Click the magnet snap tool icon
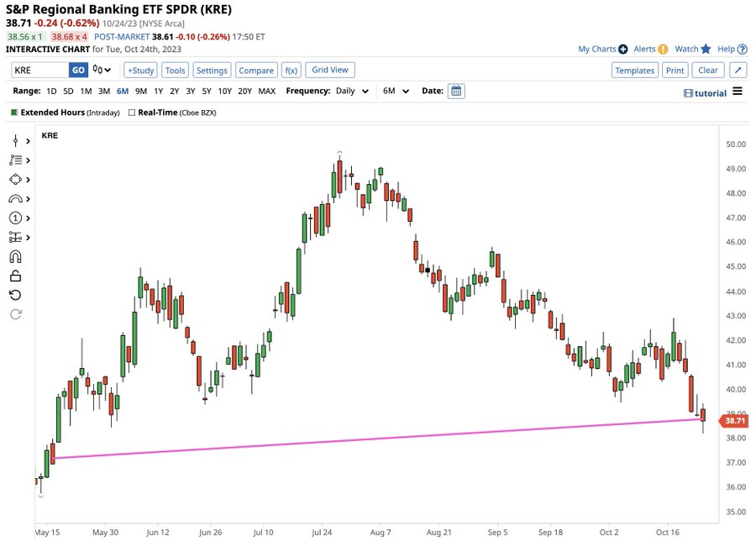 tap(15, 257)
